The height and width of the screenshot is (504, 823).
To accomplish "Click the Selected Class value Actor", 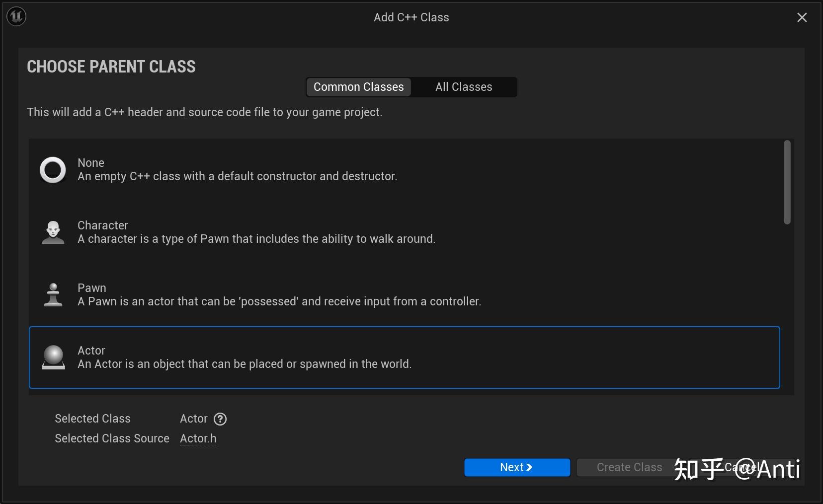I will tap(193, 419).
